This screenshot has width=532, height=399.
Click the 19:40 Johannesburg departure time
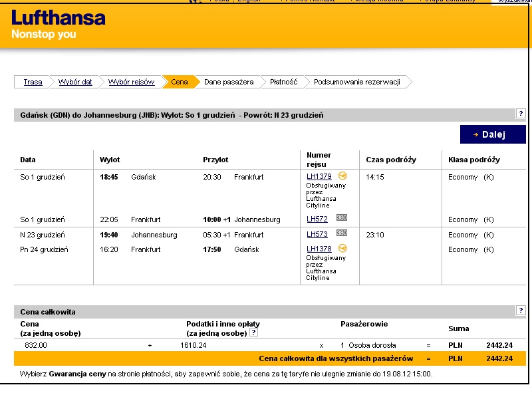click(108, 235)
